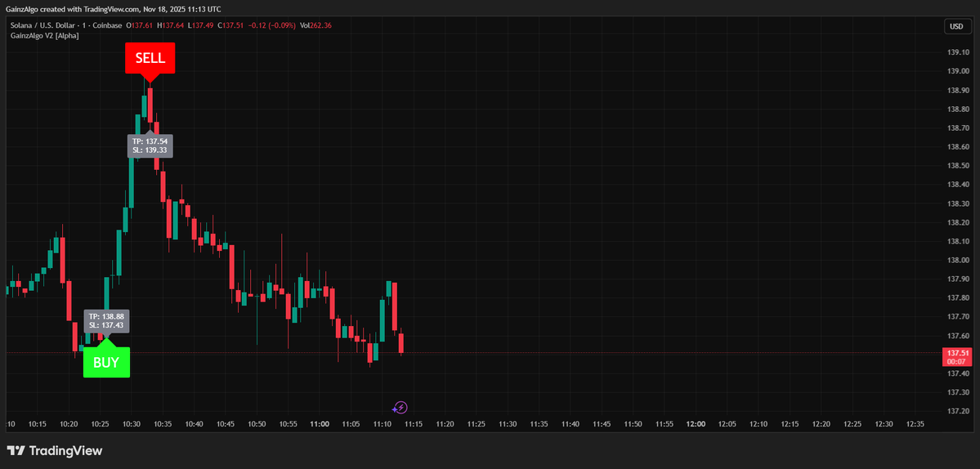This screenshot has height=469, width=980.
Task: Click the GainzAlgo V2 [Alpha] indicator name
Action: pos(44,36)
